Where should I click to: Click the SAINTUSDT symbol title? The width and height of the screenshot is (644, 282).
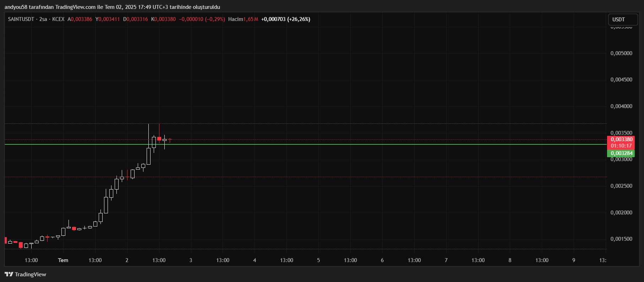[x=21, y=19]
